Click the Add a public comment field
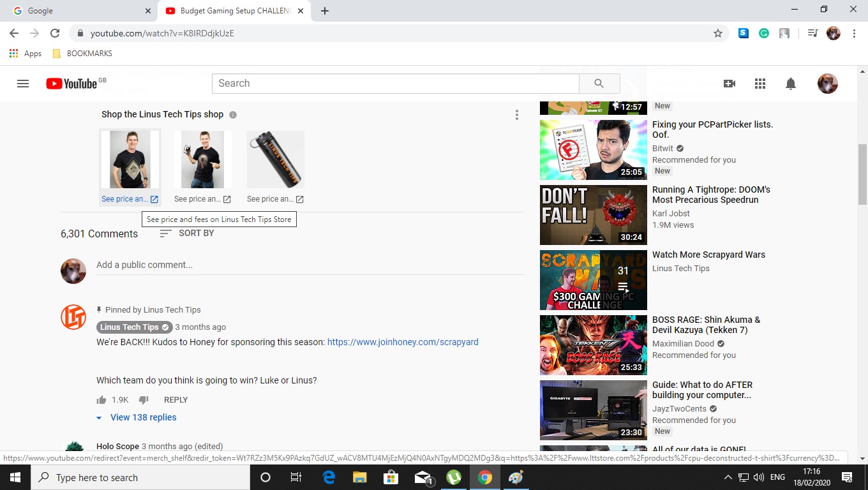Screen dimensions: 868x490 (310, 265)
